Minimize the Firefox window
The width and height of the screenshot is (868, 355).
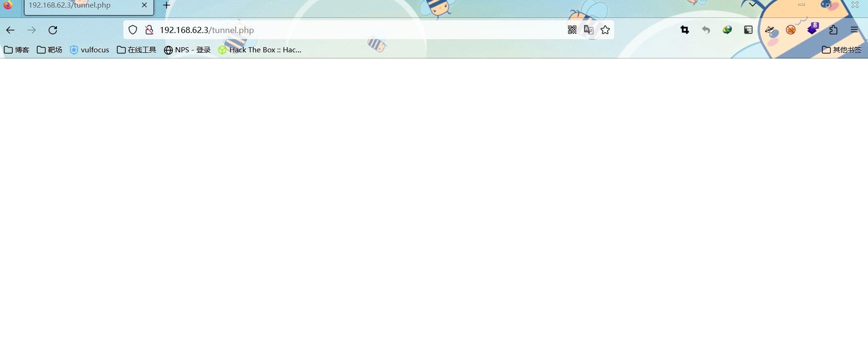[802, 5]
